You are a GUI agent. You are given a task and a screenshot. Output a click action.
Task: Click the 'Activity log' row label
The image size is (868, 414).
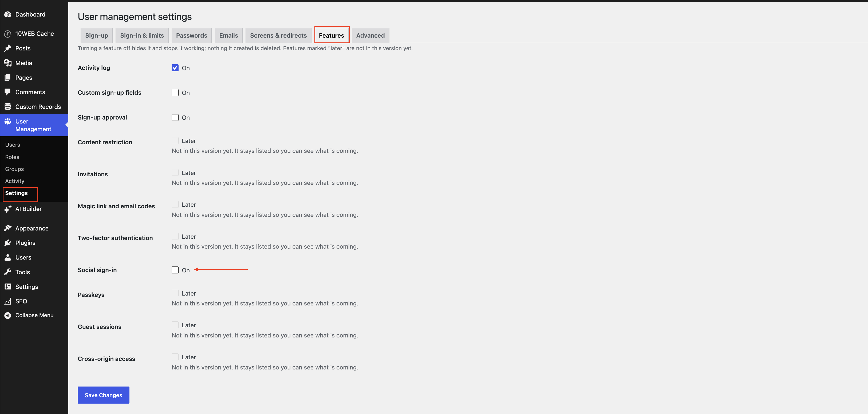pos(94,68)
